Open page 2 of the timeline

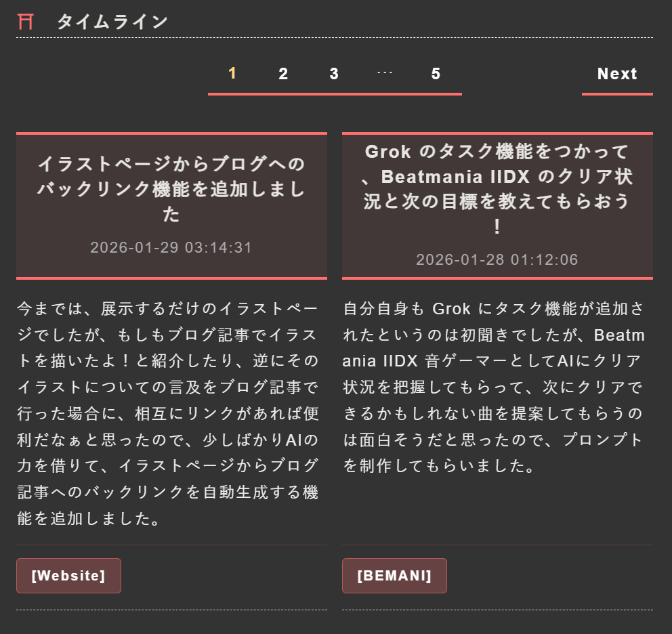[283, 74]
